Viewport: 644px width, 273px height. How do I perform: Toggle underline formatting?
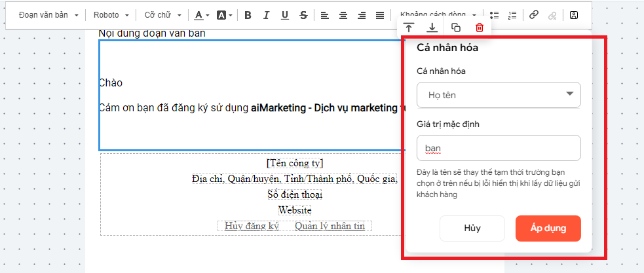(x=285, y=15)
